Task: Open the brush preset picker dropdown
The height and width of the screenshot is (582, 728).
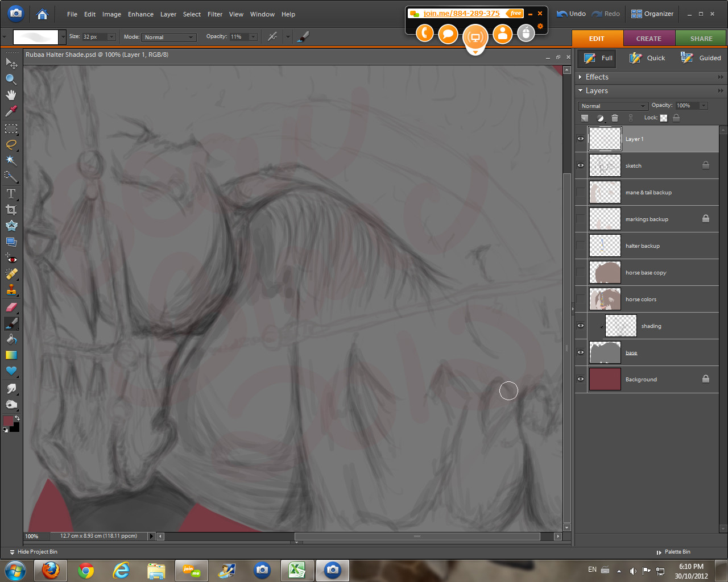Action: click(63, 37)
